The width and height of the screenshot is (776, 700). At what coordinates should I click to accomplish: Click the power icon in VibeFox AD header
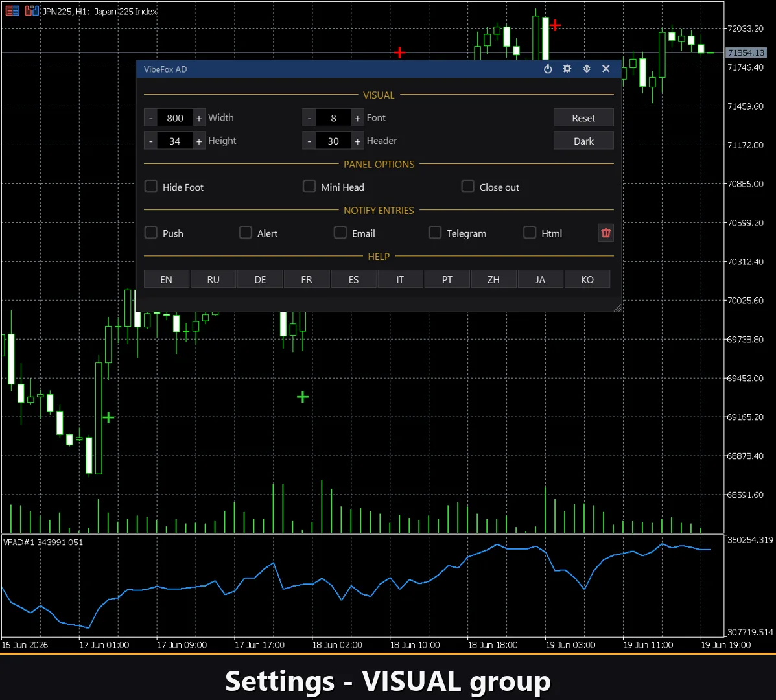(548, 69)
